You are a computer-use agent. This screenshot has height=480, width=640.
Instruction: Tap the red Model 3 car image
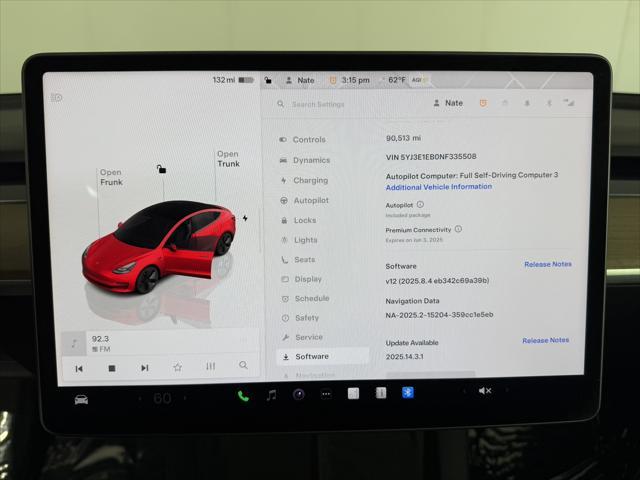tap(159, 248)
